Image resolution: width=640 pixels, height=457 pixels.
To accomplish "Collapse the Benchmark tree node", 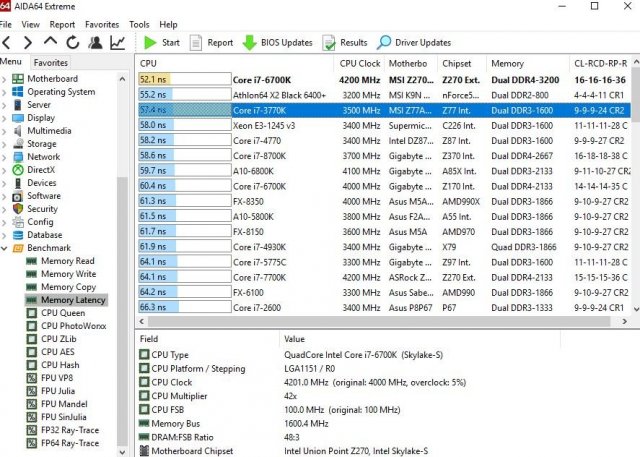I will pos(5,248).
